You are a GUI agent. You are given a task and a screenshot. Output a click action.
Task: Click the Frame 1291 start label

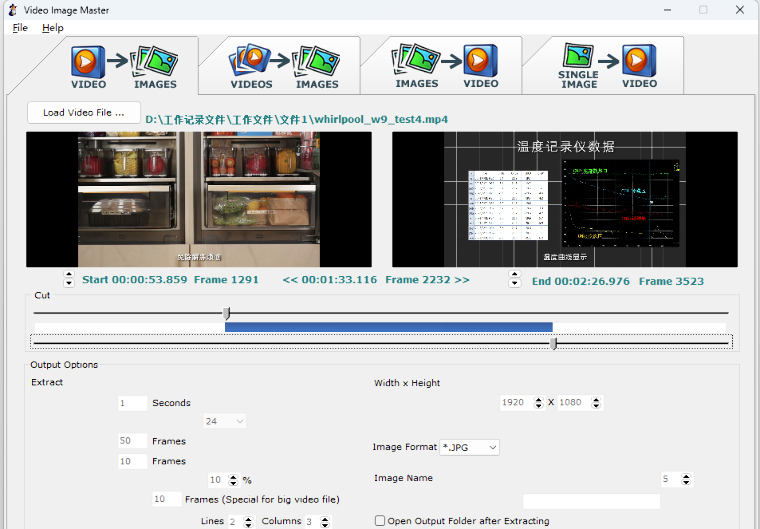coord(226,280)
